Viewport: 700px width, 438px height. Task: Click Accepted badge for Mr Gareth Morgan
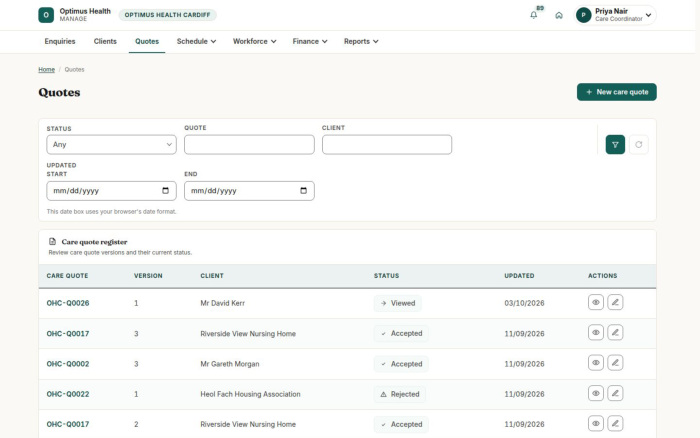coord(401,364)
